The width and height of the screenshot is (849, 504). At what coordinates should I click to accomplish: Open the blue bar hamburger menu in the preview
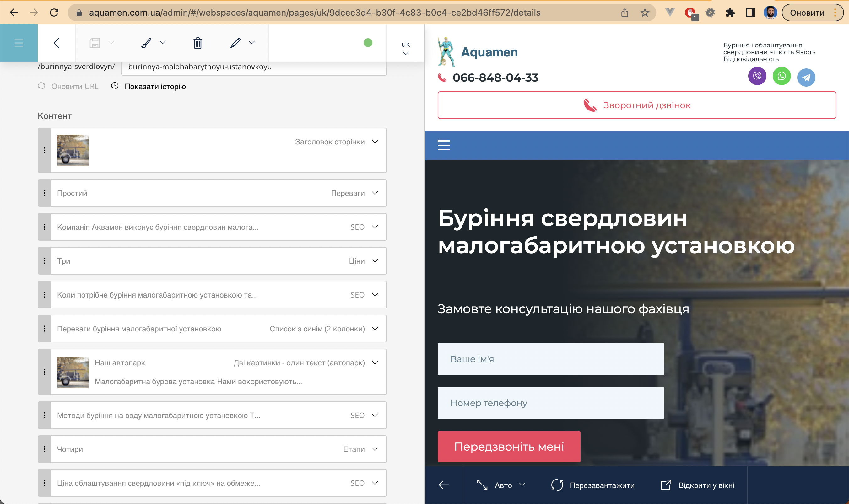pos(443,145)
